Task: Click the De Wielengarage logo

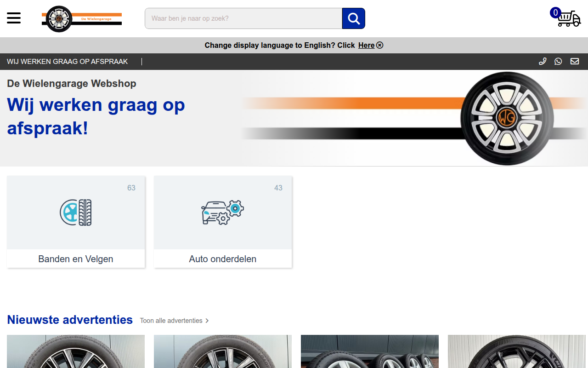Action: click(82, 19)
